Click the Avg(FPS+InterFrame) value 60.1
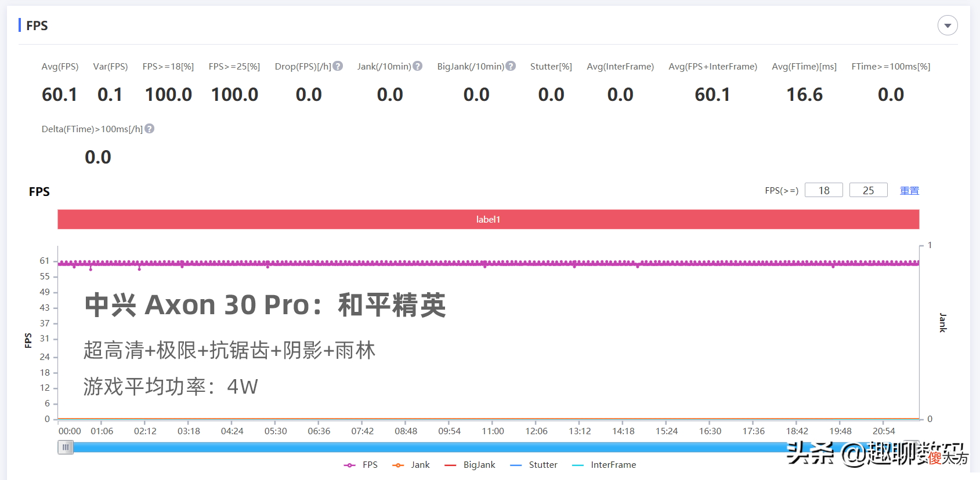Screen dimensions: 980x480 pos(713,94)
